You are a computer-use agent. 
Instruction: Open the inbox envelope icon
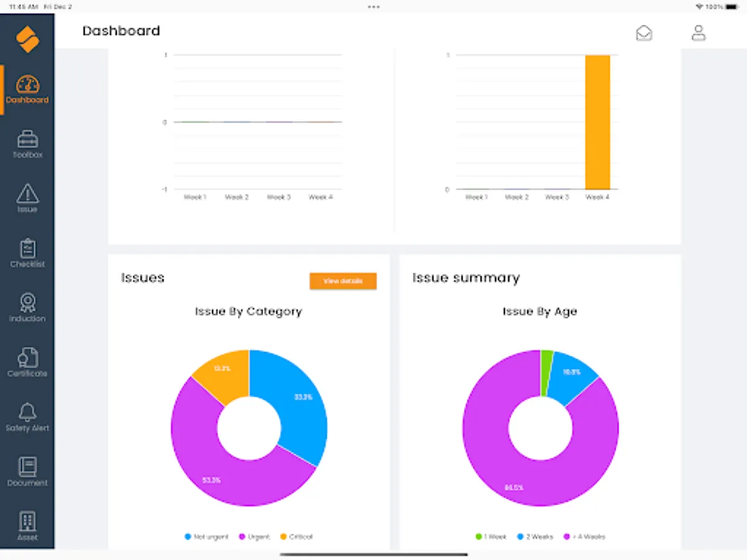point(644,32)
